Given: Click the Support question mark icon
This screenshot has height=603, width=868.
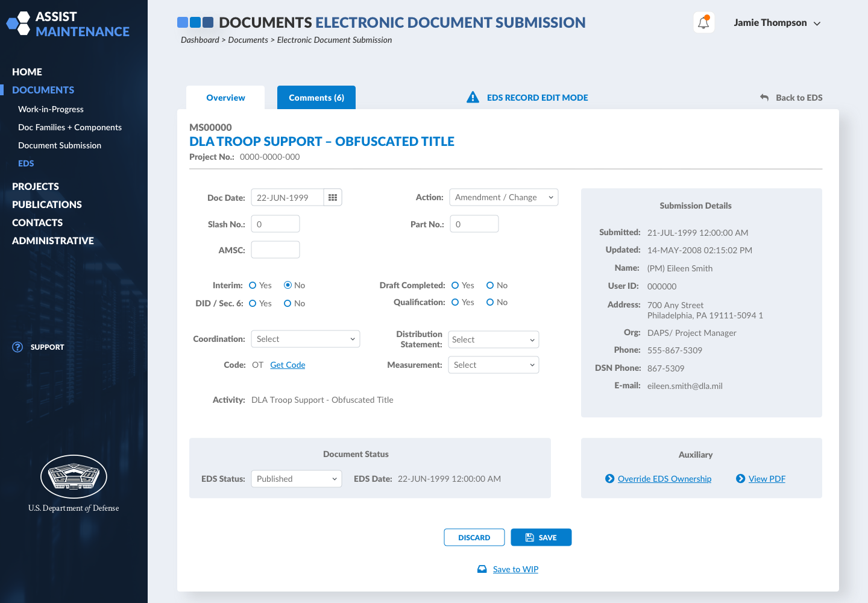Looking at the screenshot, I should 17,347.
